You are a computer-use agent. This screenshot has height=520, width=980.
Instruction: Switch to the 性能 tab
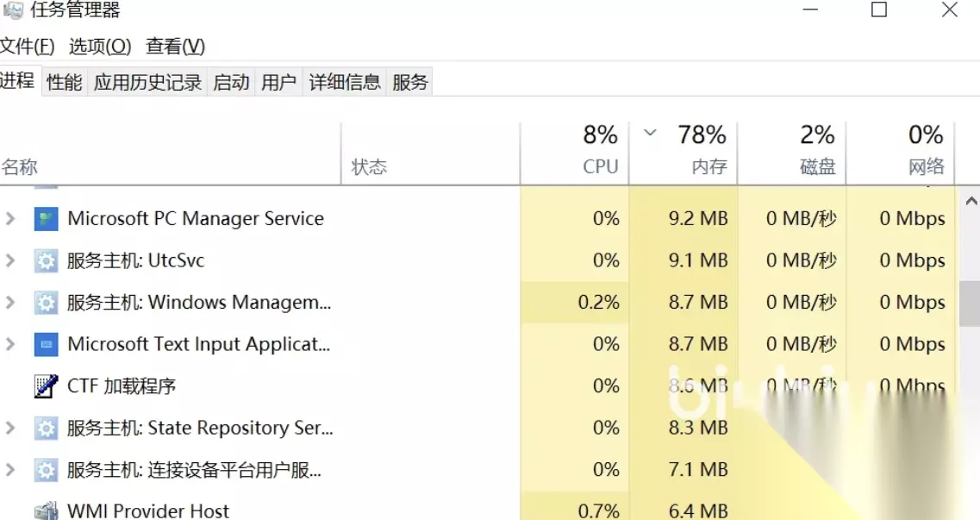[x=65, y=82]
